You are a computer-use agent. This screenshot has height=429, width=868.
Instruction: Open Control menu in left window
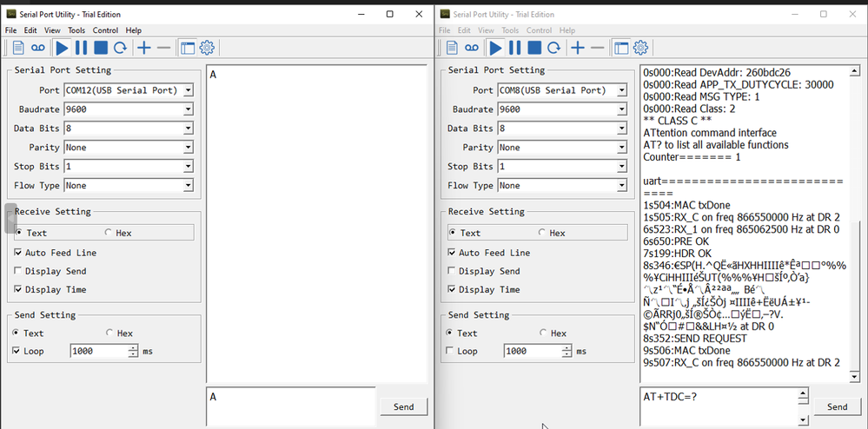tap(105, 30)
